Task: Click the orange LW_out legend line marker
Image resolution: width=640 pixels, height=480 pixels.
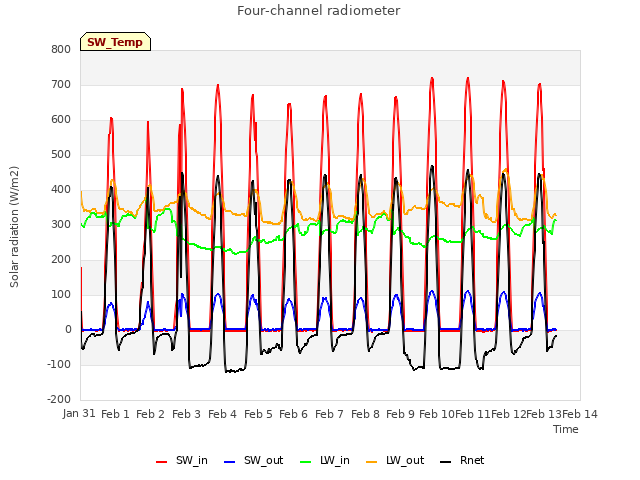Action: [372, 462]
